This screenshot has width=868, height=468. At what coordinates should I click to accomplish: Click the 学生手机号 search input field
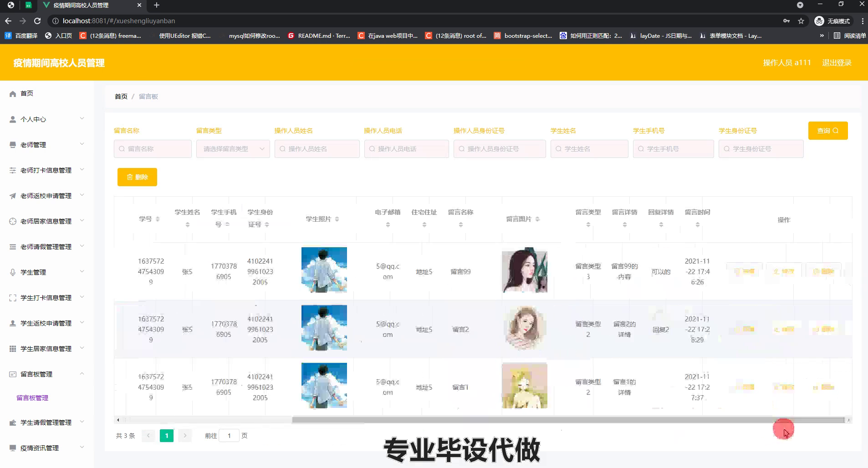(x=673, y=149)
